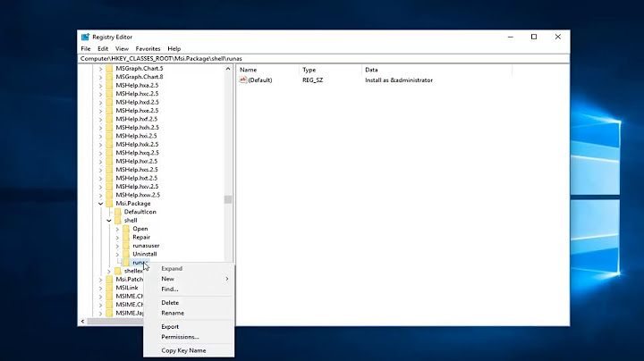644x361 pixels.
Task: Expand the Open key node
Action: [117, 229]
